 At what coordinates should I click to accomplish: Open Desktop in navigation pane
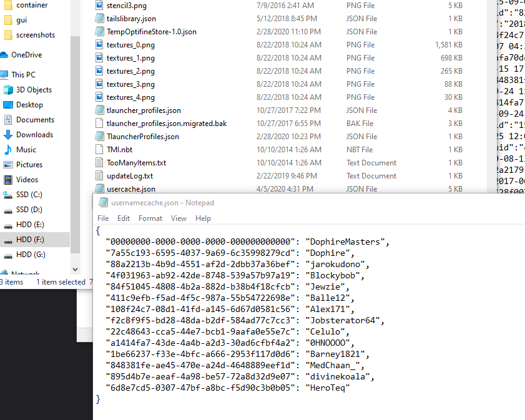(x=29, y=105)
